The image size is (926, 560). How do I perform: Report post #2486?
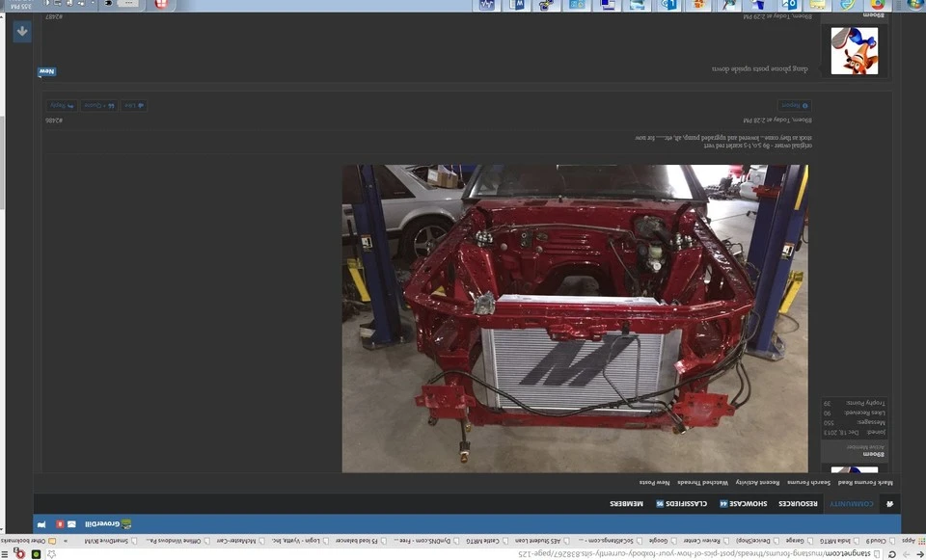[x=794, y=106]
